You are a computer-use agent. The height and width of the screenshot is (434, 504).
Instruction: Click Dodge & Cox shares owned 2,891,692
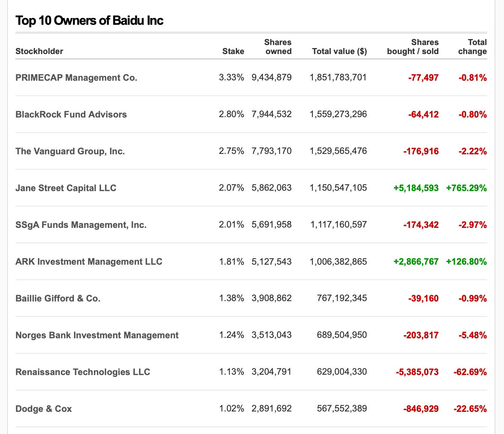click(x=272, y=409)
